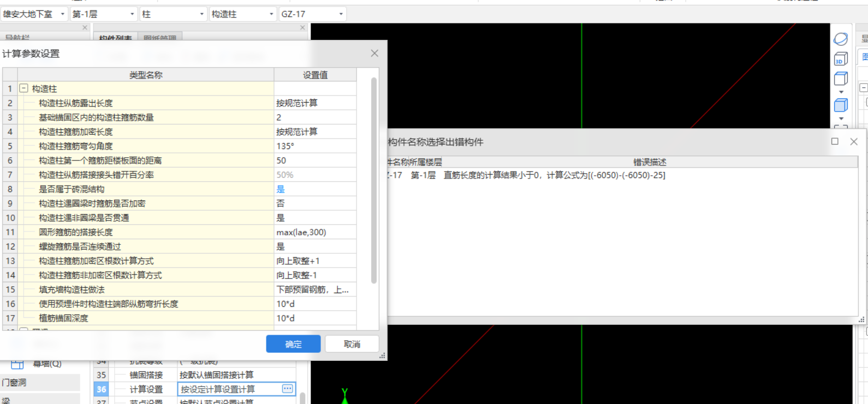Click the orbit view icon in right toolbar

tap(841, 39)
